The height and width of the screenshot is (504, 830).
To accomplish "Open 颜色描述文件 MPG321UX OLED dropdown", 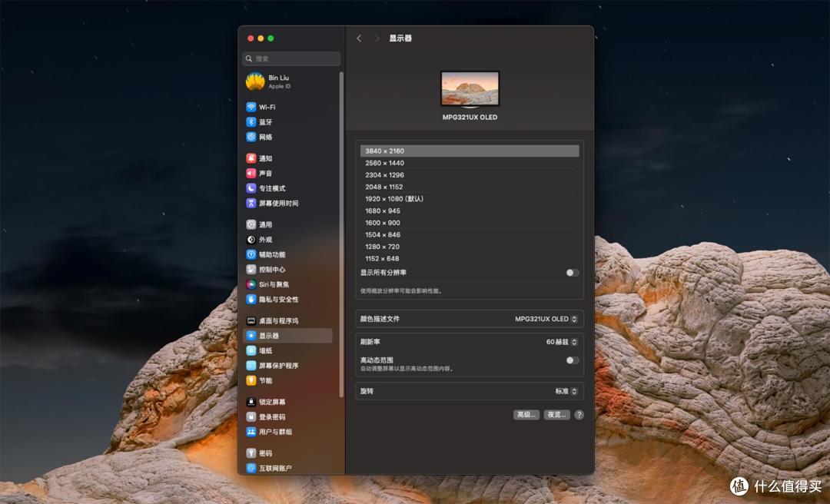I will (x=546, y=319).
